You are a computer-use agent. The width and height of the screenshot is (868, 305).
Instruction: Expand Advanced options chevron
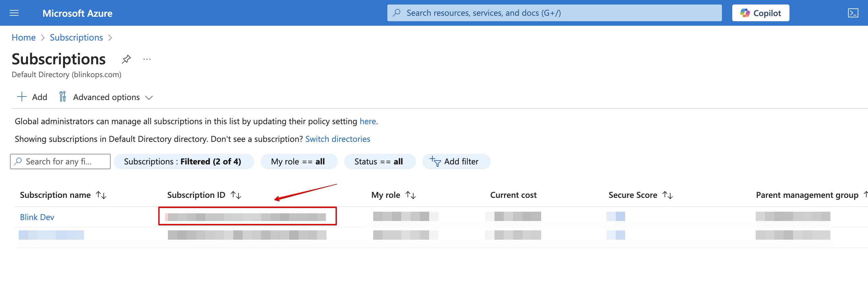click(x=149, y=98)
